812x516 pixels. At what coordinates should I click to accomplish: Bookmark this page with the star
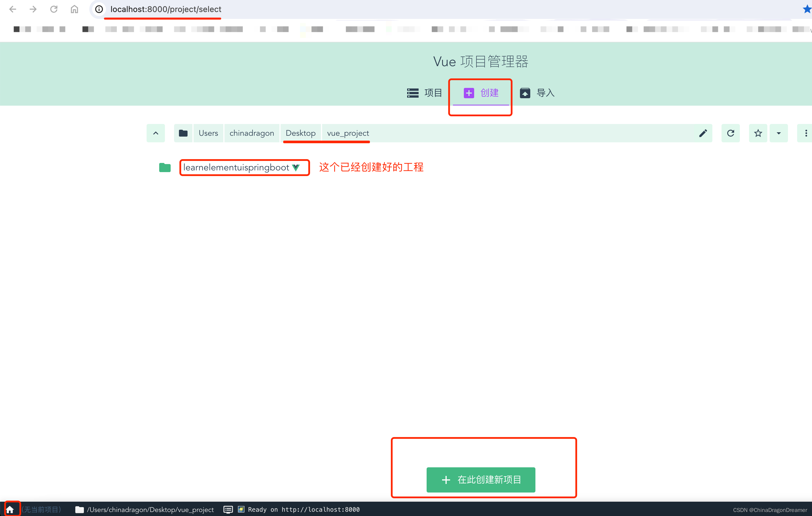[807, 9]
